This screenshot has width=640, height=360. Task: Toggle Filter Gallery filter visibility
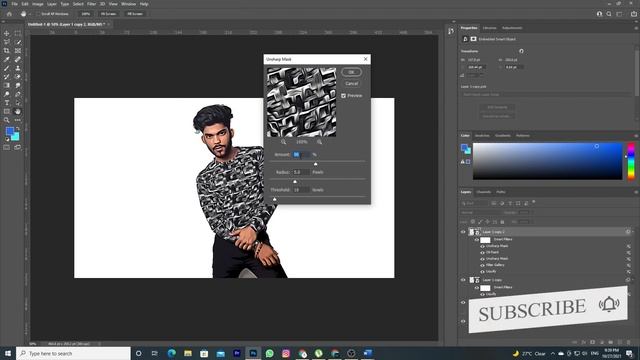coord(482,265)
